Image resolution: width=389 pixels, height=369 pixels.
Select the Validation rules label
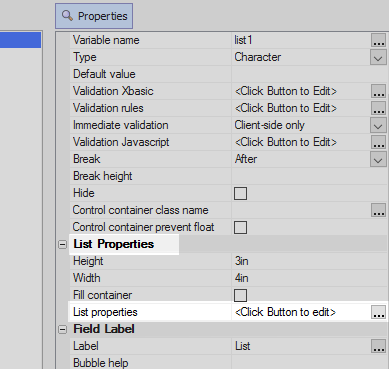tap(108, 108)
